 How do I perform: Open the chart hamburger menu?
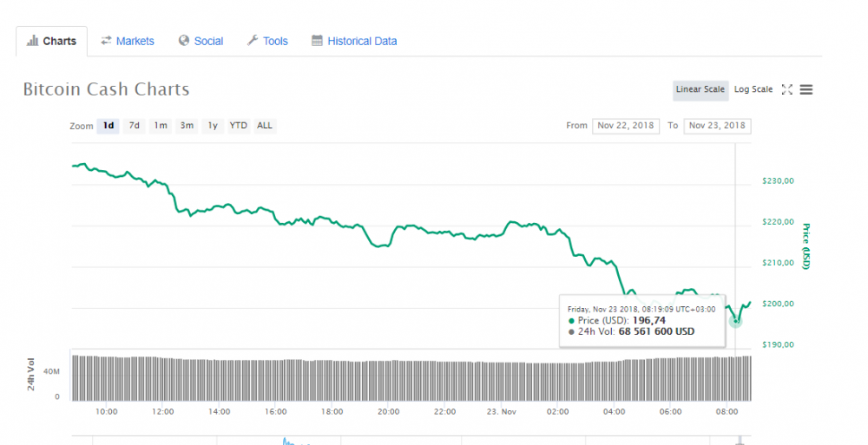pyautogui.click(x=806, y=89)
